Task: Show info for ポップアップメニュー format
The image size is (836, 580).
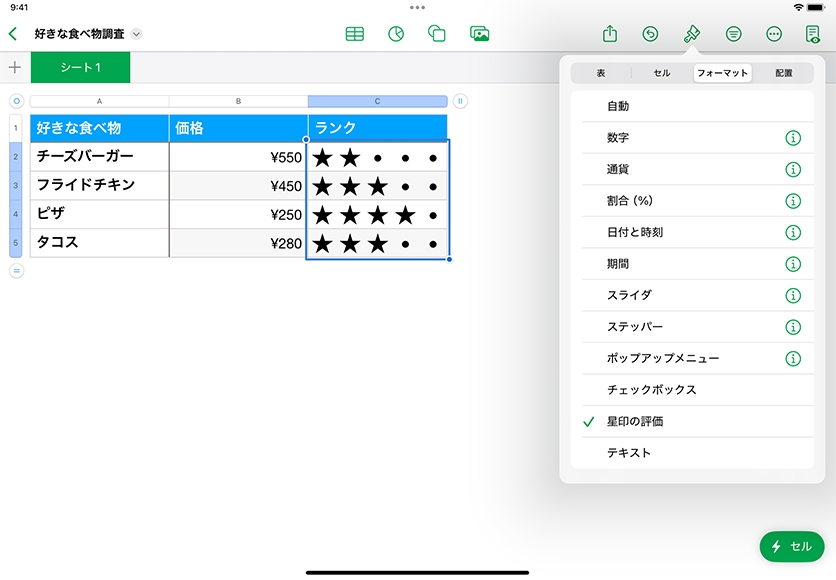Action: click(793, 358)
